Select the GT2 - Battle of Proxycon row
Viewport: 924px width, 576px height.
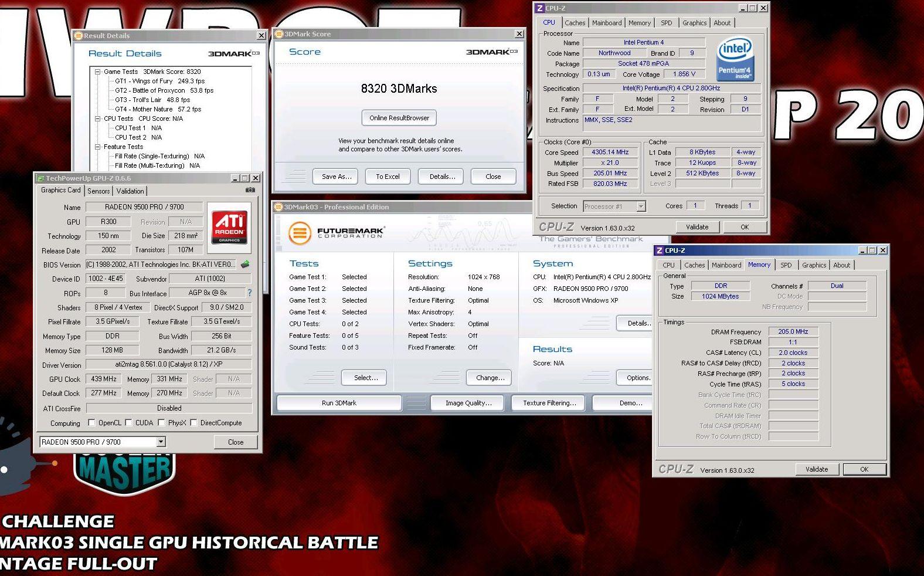click(x=164, y=90)
